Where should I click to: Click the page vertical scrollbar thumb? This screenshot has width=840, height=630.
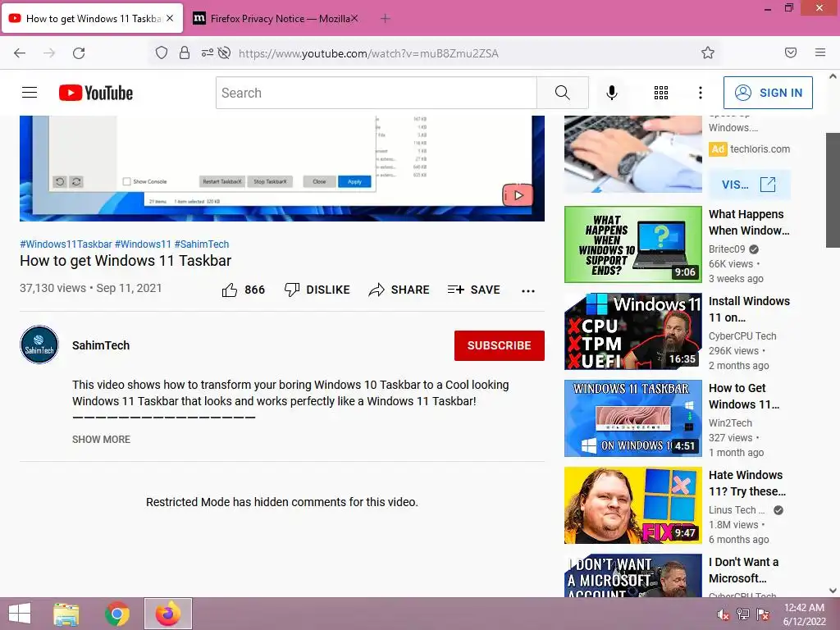(x=833, y=190)
